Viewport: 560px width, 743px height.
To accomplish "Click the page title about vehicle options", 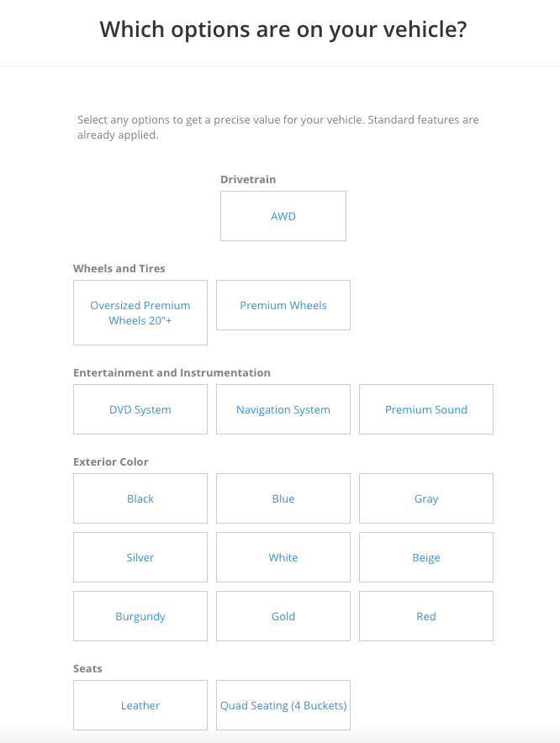I will click(283, 30).
